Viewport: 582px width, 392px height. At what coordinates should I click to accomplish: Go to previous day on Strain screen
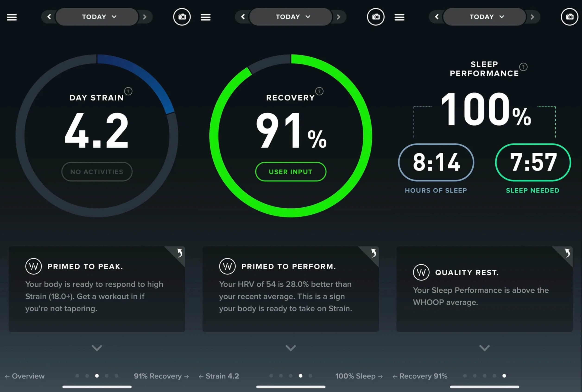point(49,17)
